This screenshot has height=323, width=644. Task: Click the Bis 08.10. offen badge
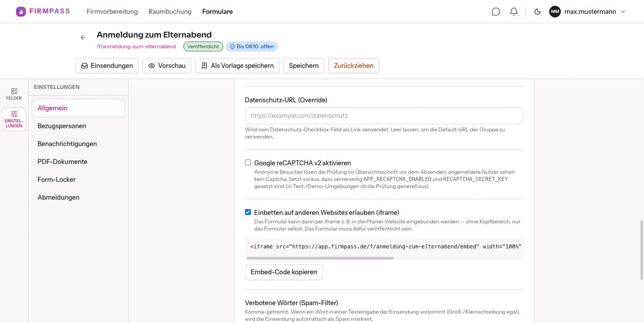(252, 46)
